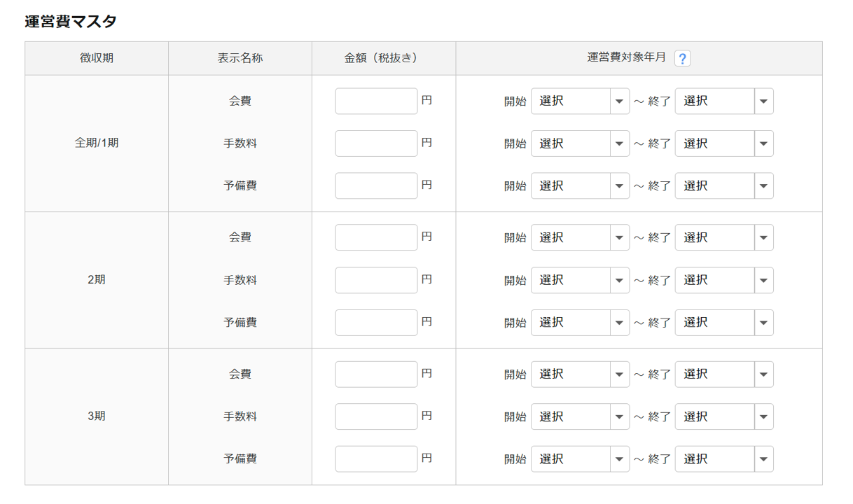
Task: Open 終了 dropdown for 全期/1期 会費
Action: (724, 101)
